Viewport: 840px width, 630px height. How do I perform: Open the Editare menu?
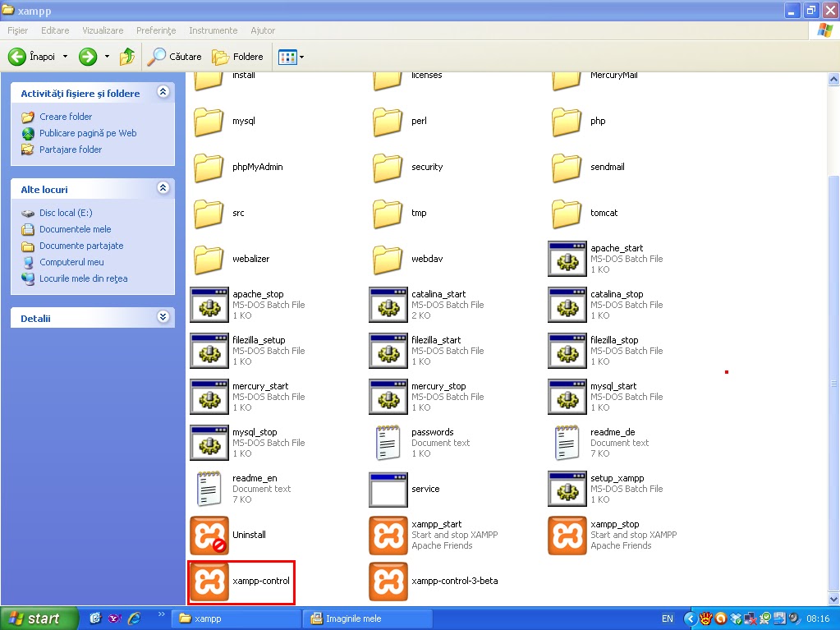pos(55,30)
